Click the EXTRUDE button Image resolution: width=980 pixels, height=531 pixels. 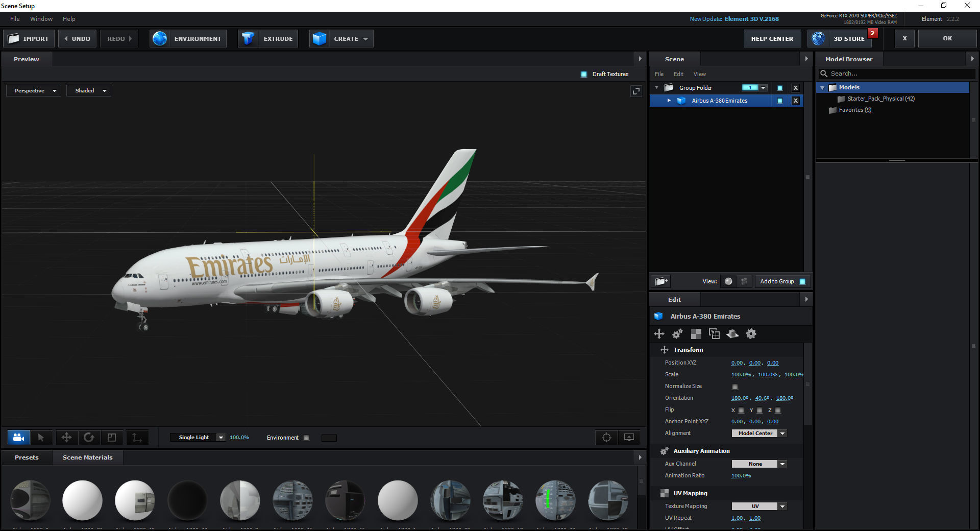[x=268, y=39]
